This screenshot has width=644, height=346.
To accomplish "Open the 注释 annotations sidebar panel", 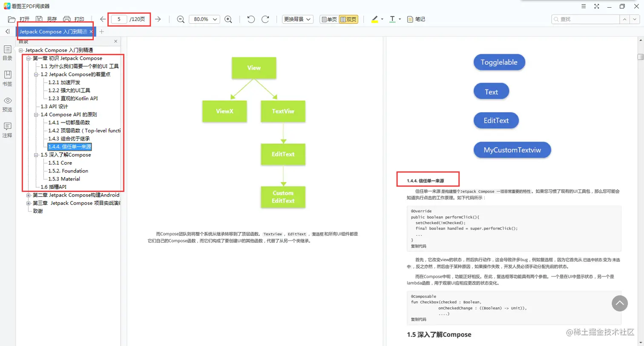I will tap(7, 130).
